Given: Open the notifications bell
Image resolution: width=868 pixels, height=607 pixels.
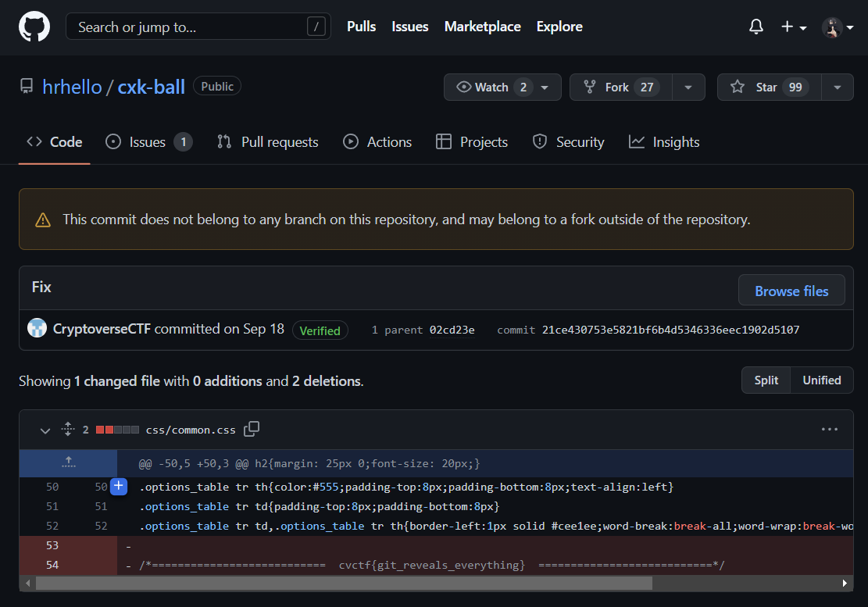Looking at the screenshot, I should 755,27.
